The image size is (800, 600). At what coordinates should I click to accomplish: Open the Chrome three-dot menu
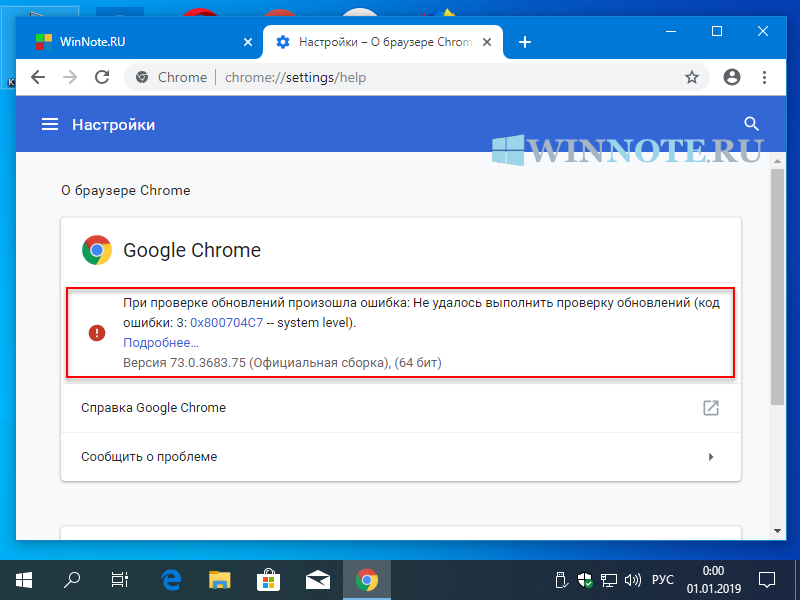(x=764, y=78)
